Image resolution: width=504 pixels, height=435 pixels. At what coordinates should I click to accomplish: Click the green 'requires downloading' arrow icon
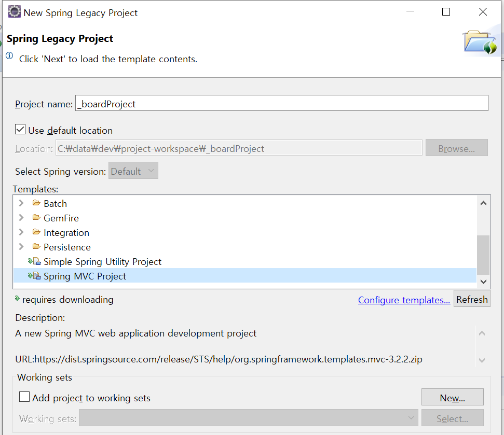coord(17,299)
